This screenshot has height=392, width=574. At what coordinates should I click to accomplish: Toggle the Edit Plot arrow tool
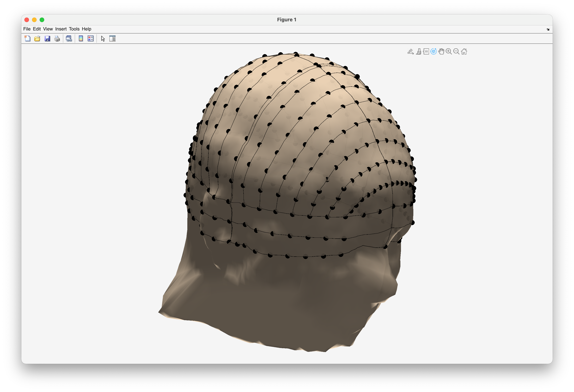pos(103,39)
